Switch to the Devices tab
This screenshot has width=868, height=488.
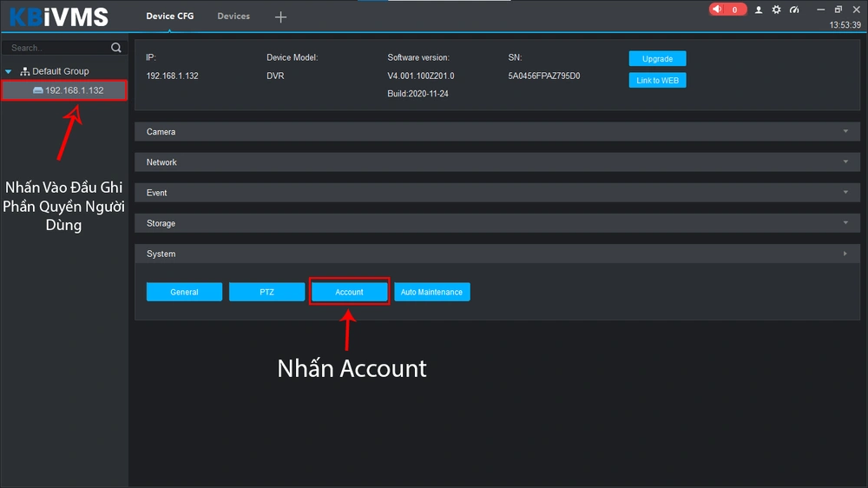[x=233, y=16]
